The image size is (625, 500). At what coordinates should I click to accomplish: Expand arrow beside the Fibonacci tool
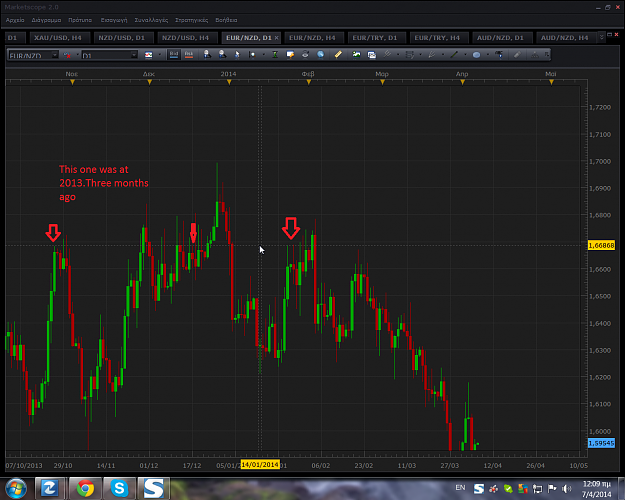[x=421, y=54]
